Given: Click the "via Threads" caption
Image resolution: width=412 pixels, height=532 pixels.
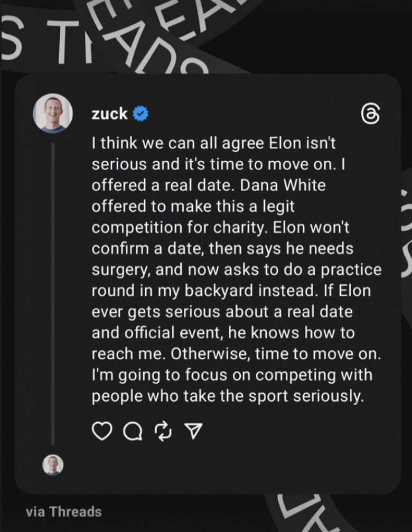Looking at the screenshot, I should coord(63,511).
